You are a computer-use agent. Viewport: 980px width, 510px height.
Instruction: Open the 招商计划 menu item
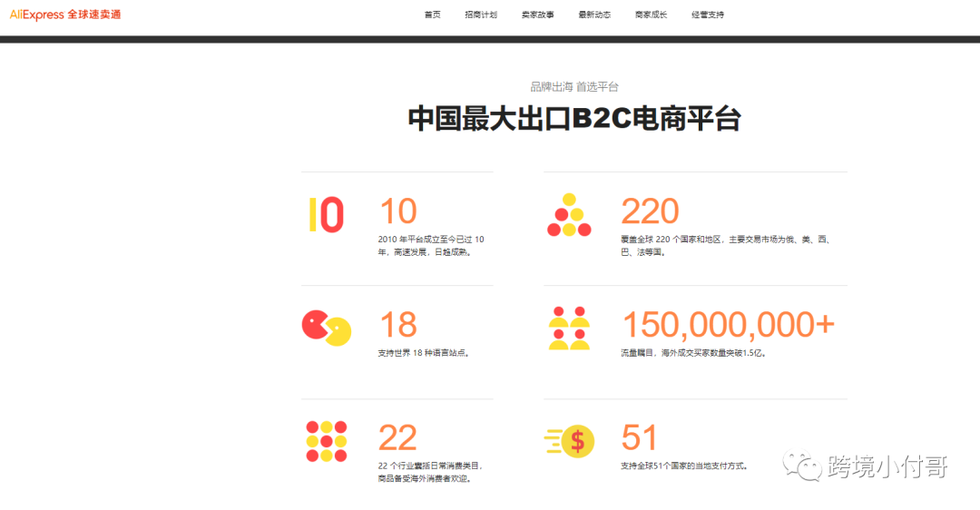tap(481, 15)
